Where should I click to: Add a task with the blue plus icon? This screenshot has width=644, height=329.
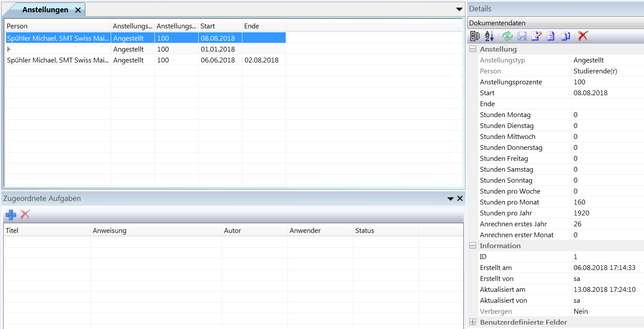pyautogui.click(x=11, y=215)
